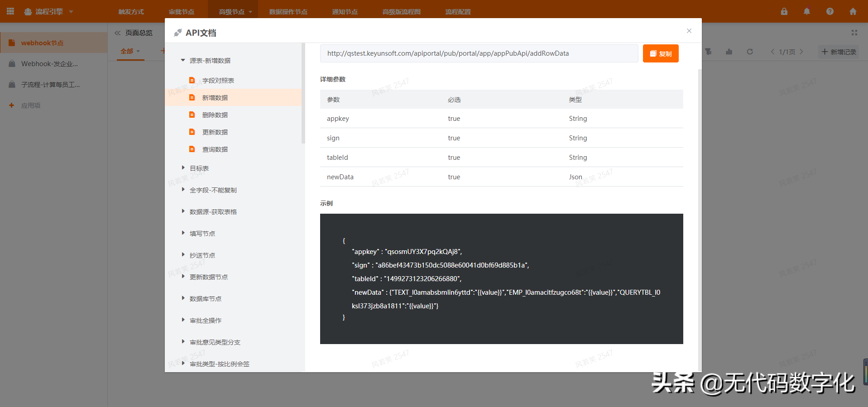Close the API文档 dialog
Viewport: 868px width, 407px height.
[x=689, y=31]
